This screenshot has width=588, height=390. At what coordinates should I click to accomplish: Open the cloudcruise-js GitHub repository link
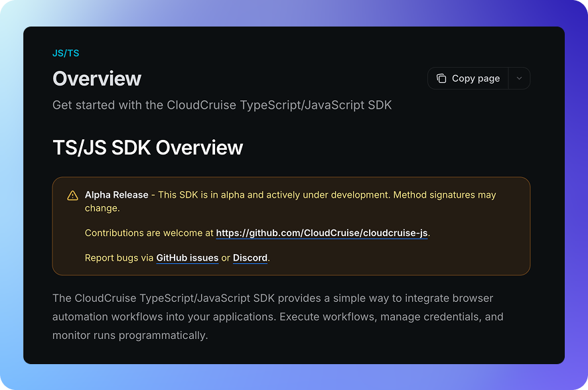pos(322,233)
